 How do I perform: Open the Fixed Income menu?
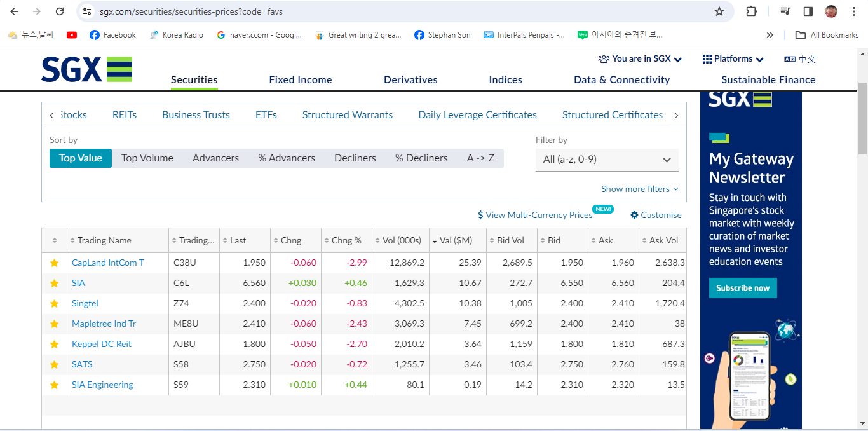point(301,79)
